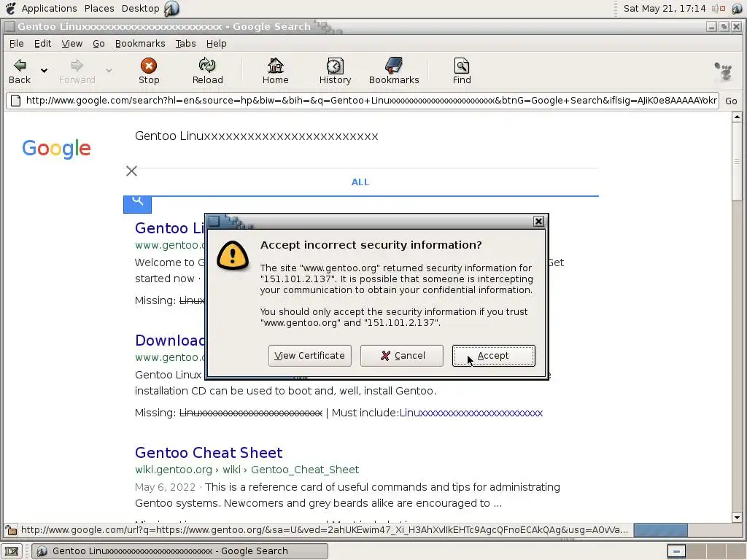The image size is (747, 560).
Task: Open the Bookmarks toolbar icon
Action: [394, 66]
